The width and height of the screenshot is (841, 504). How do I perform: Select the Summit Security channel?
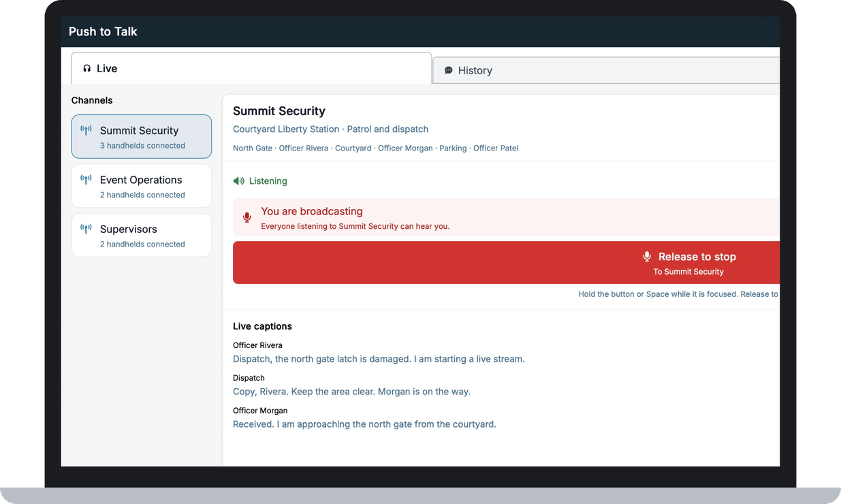click(x=142, y=136)
